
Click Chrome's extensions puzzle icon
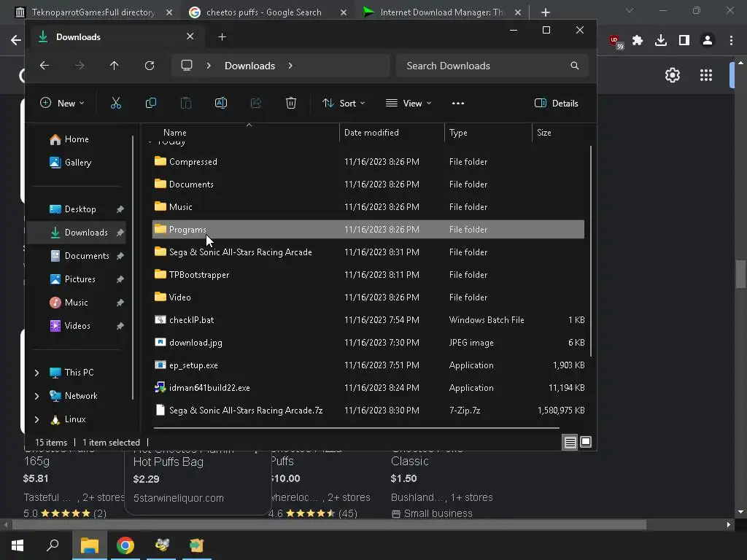coord(638,41)
